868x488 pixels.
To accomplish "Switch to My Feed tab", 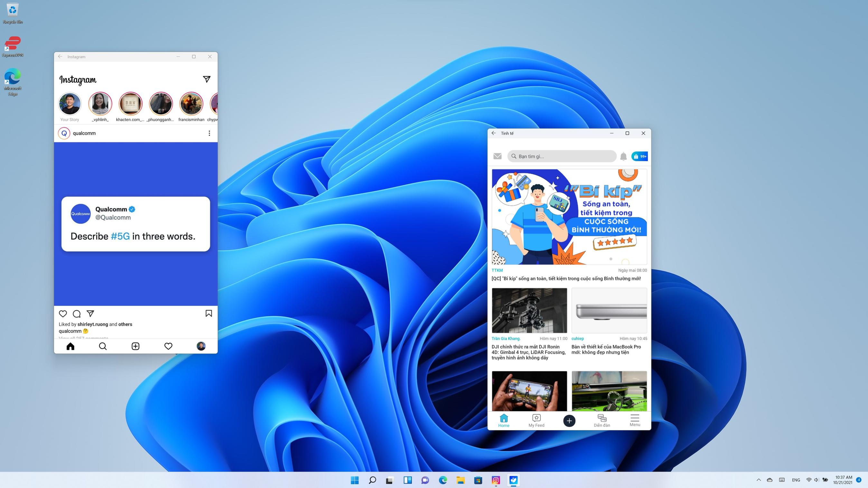I will coord(536,420).
